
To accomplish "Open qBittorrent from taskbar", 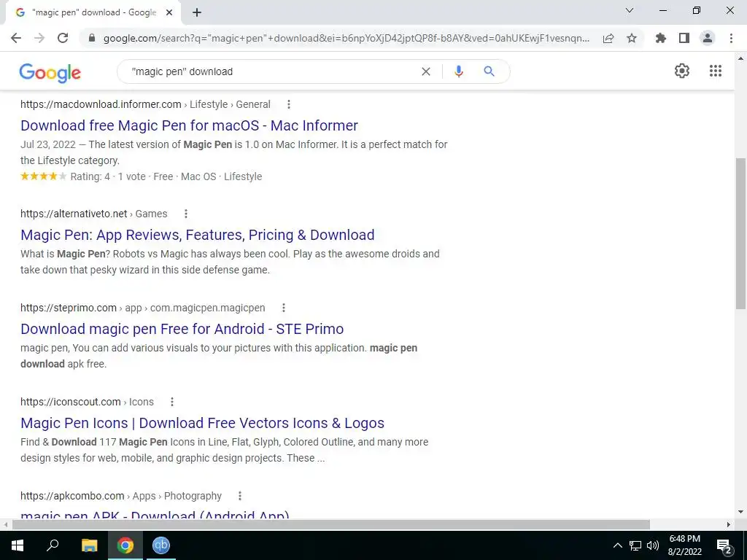I will pos(161,545).
